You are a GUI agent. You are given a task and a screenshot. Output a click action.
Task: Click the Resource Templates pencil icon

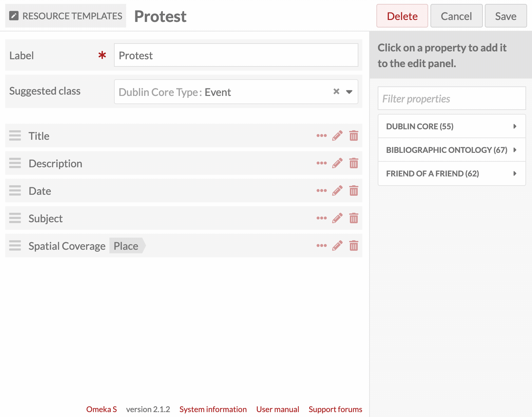pos(14,16)
